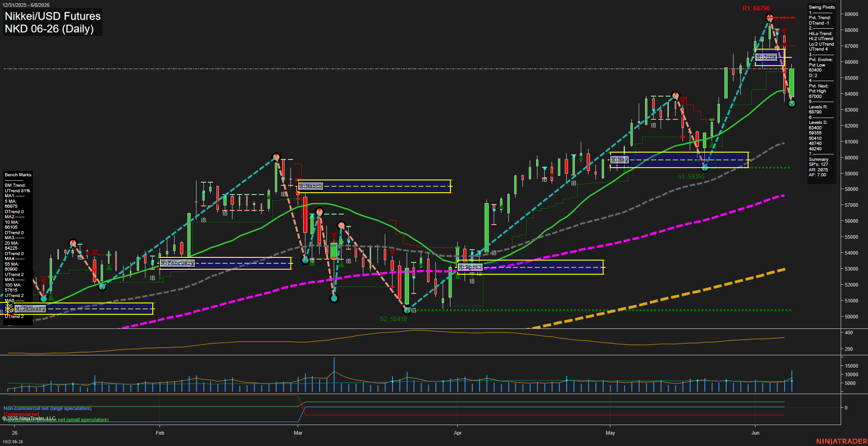This screenshot has height=446, width=868.
Task: Click the M:March monthly range label
Action: point(311,186)
